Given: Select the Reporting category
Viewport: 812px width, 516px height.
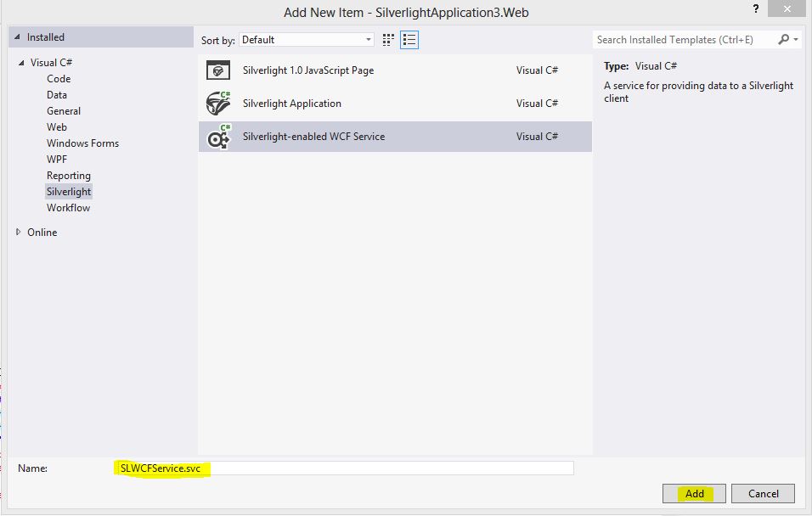Looking at the screenshot, I should [x=68, y=176].
